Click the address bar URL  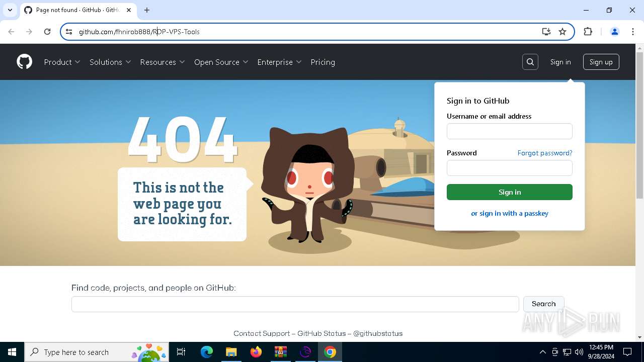click(x=139, y=32)
